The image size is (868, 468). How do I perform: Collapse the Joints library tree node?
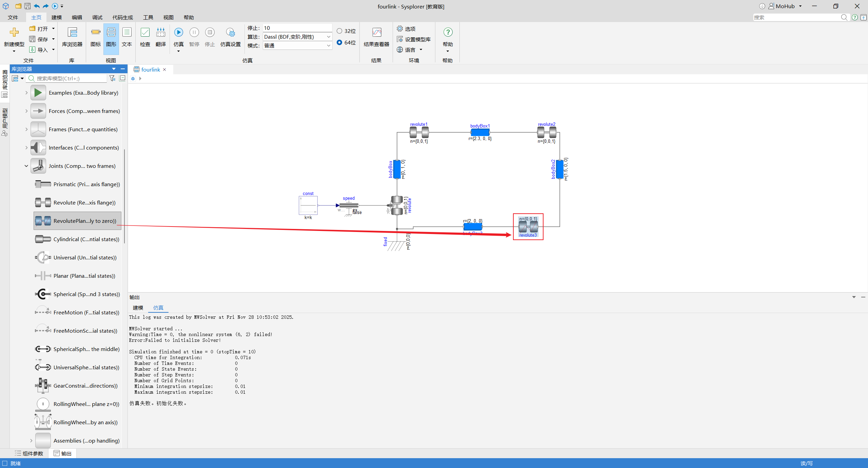click(26, 166)
